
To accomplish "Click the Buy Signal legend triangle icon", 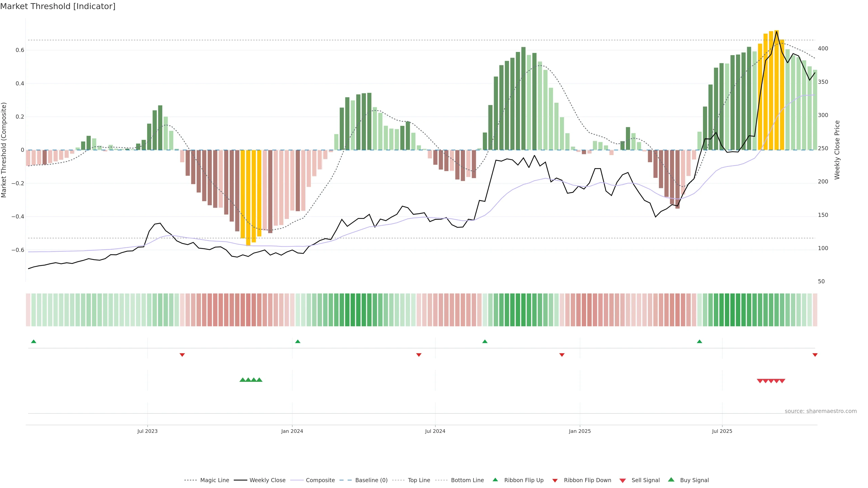I will point(671,480).
